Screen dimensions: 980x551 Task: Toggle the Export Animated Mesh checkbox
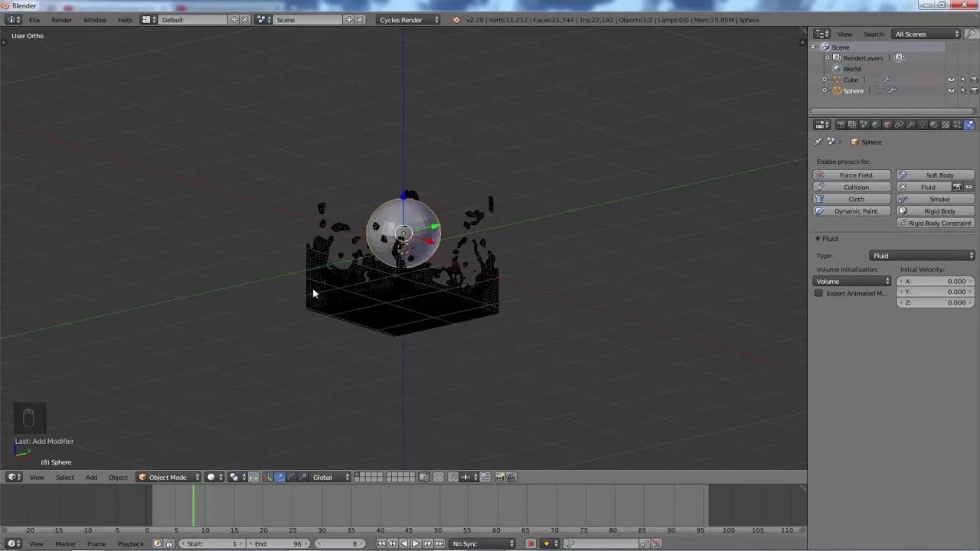tap(818, 293)
